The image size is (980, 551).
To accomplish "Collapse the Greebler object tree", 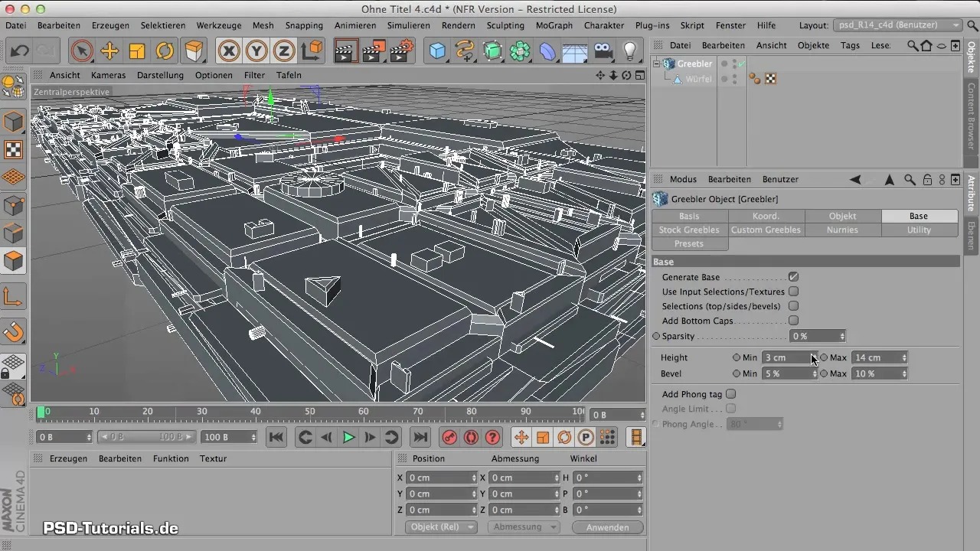I will coord(656,64).
